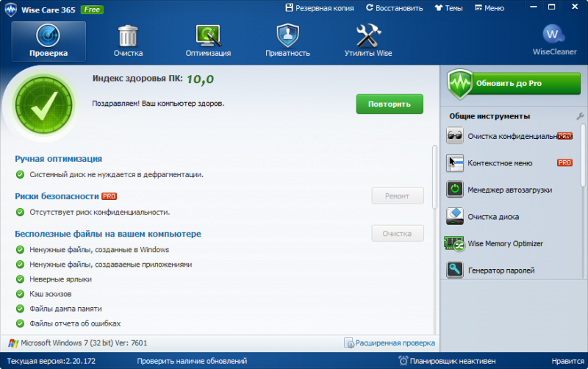Image resolution: width=588 pixels, height=369 pixels.
Task: Click the wrench icon next to Общие инструменты
Action: (x=580, y=116)
